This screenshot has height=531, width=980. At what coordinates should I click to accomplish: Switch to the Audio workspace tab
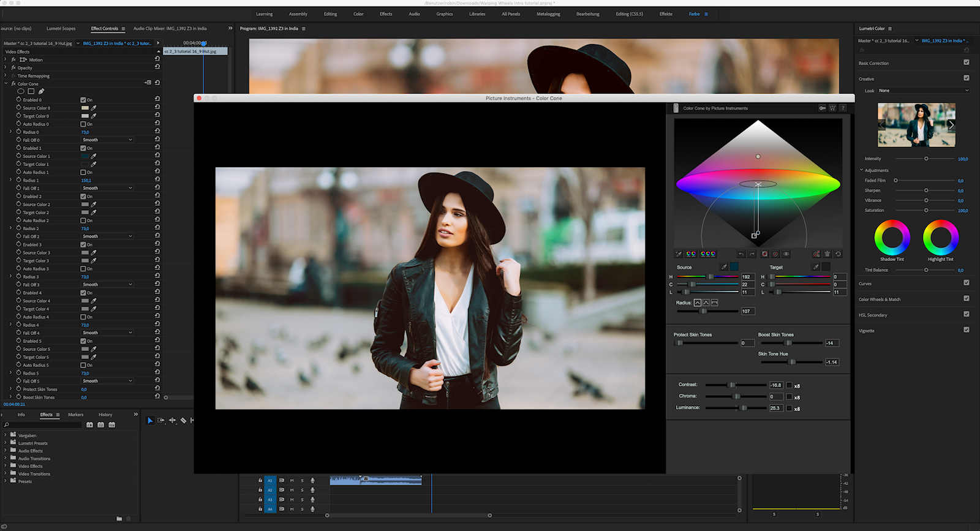tap(414, 13)
